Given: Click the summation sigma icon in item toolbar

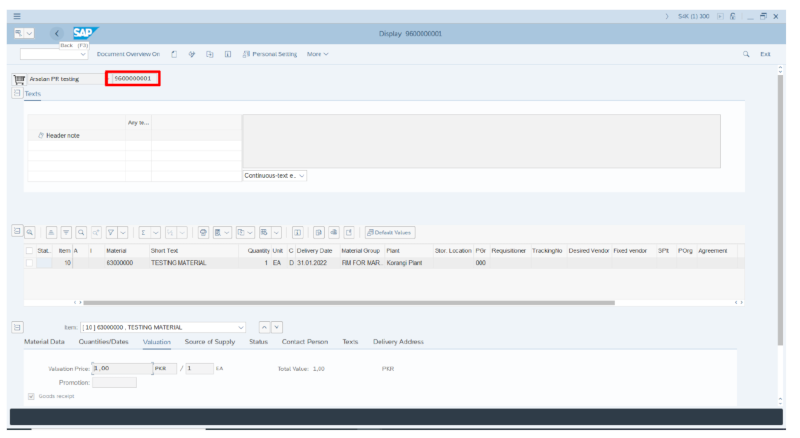Looking at the screenshot, I should [x=145, y=231].
